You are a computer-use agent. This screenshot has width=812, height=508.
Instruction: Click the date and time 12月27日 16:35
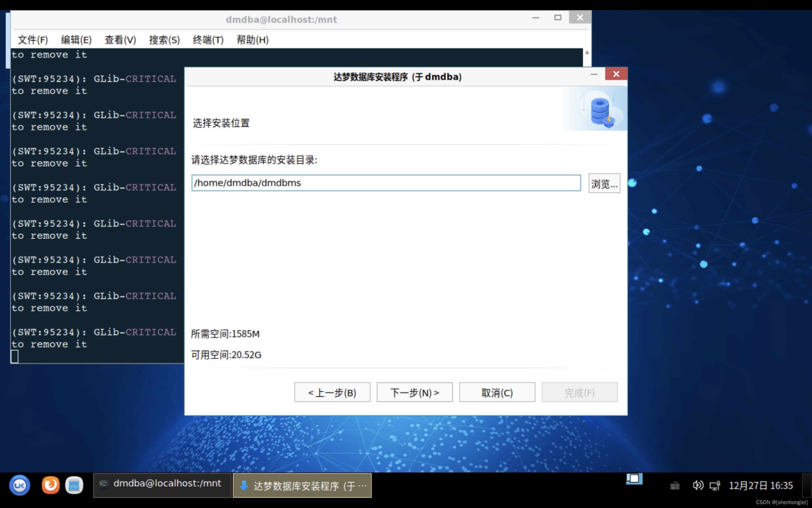pyautogui.click(x=761, y=485)
